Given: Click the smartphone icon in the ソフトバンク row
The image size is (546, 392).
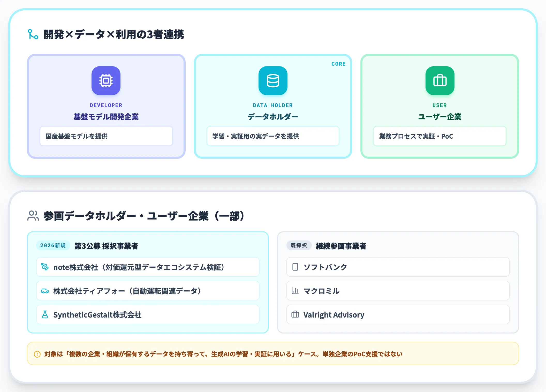Looking at the screenshot, I should point(295,267).
